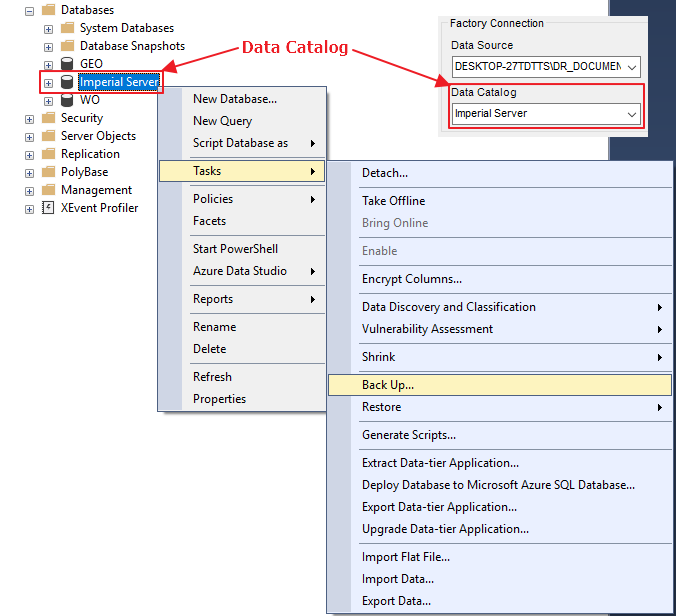
Task: Select the WO database label
Action: pos(90,100)
